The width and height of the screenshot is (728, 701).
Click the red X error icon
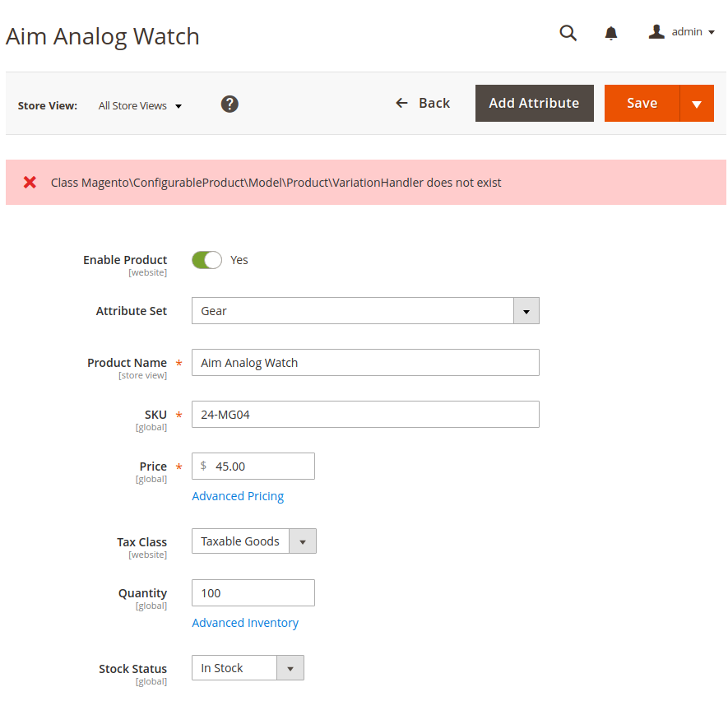(30, 183)
